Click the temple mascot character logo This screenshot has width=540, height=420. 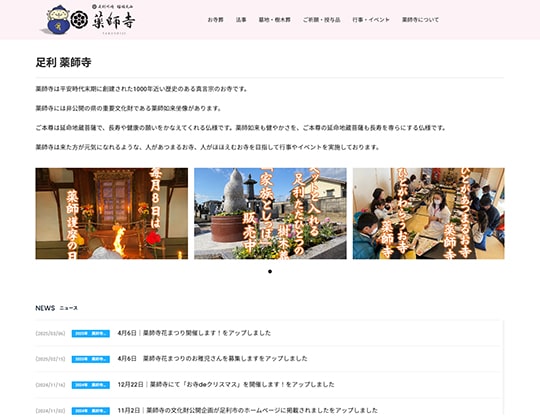55,20
